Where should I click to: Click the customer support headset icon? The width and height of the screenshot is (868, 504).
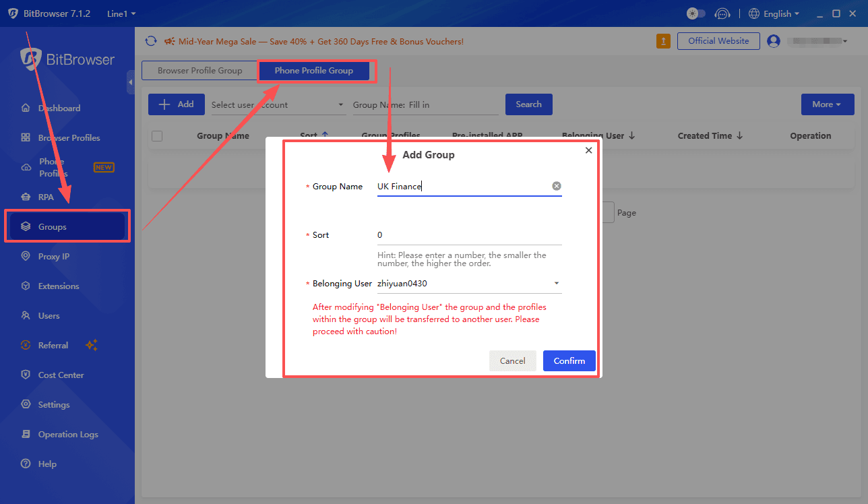click(722, 13)
